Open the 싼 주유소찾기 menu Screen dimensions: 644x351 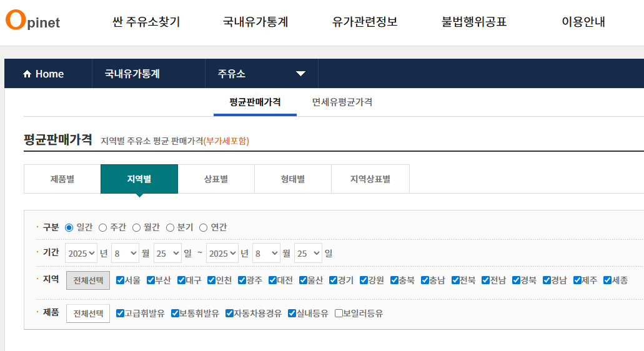(x=146, y=21)
